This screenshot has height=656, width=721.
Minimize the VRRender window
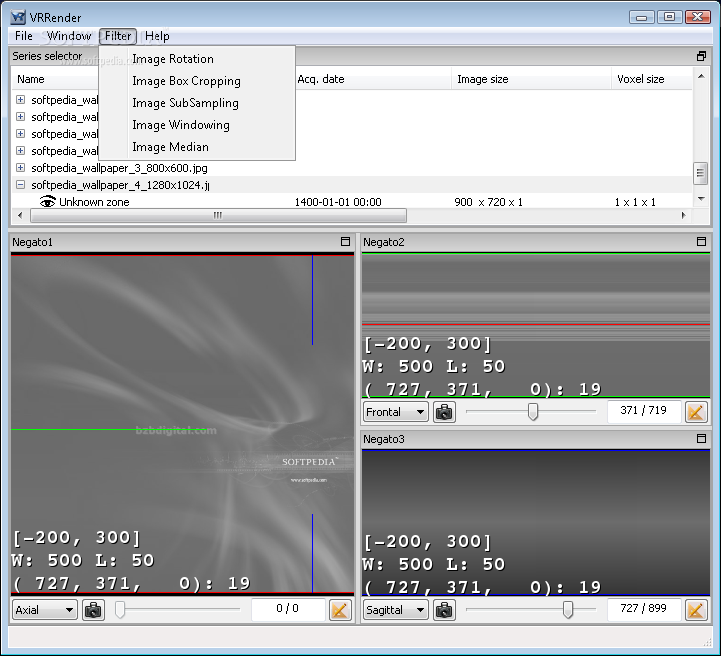(x=642, y=17)
